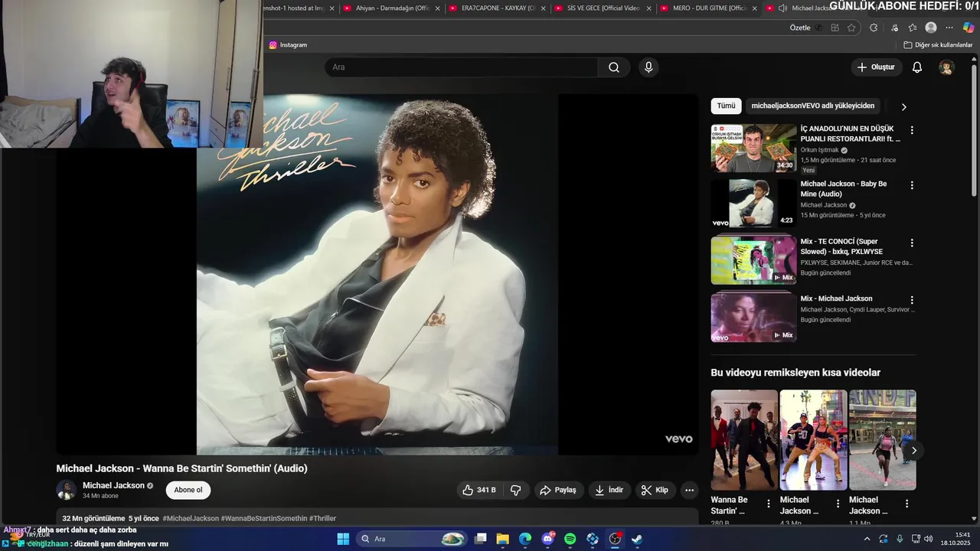Open the Task View taskbar icon
The width and height of the screenshot is (980, 551).
481,539
